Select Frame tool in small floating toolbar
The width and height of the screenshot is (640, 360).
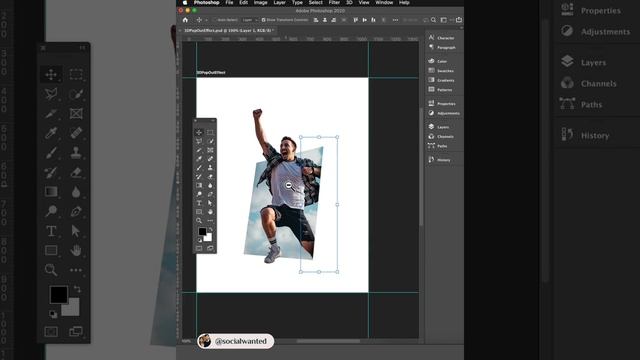click(210, 150)
